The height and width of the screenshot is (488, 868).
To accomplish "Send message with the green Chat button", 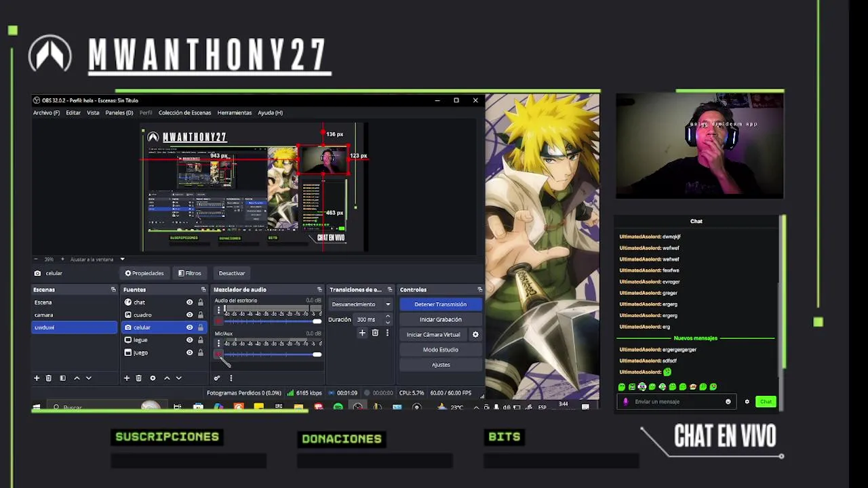I will pos(766,401).
